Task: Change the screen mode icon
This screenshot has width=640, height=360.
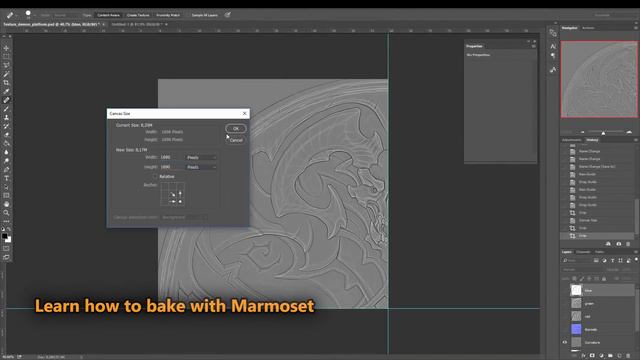Action: tap(6, 257)
